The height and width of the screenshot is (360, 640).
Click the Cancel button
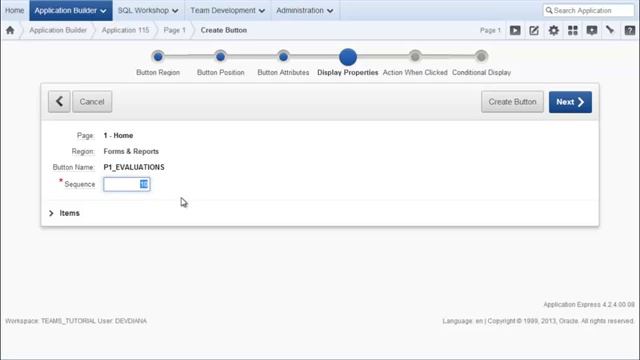pos(92,102)
